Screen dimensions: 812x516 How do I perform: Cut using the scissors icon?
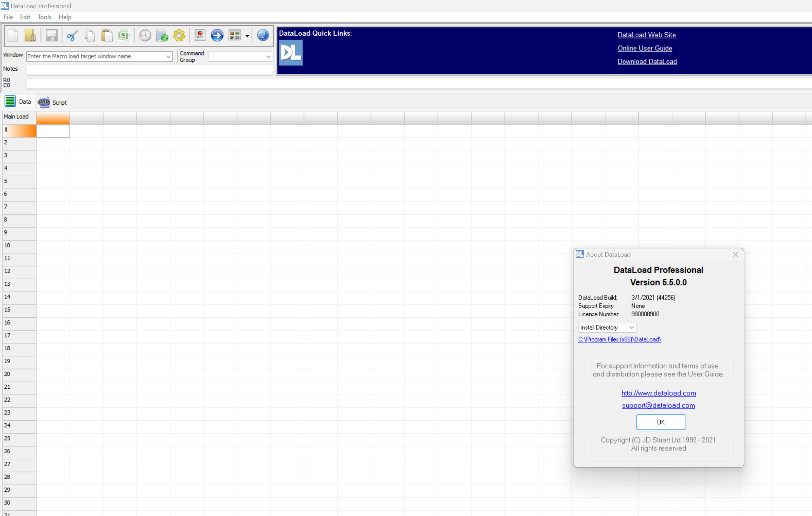[73, 35]
